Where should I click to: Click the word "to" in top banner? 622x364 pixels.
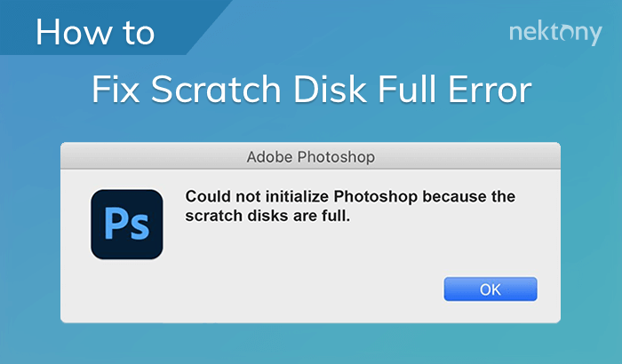pyautogui.click(x=138, y=33)
